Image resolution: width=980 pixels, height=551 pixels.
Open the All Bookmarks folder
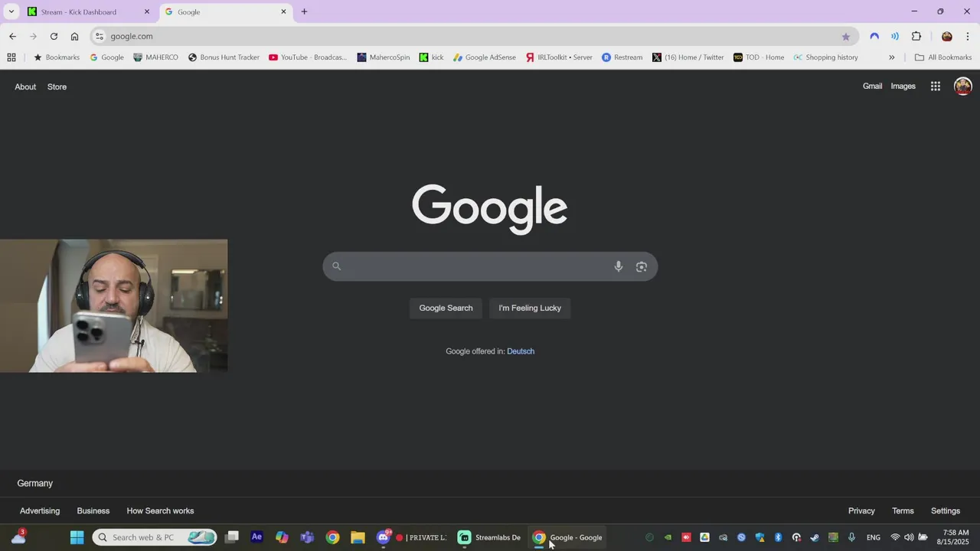(943, 57)
